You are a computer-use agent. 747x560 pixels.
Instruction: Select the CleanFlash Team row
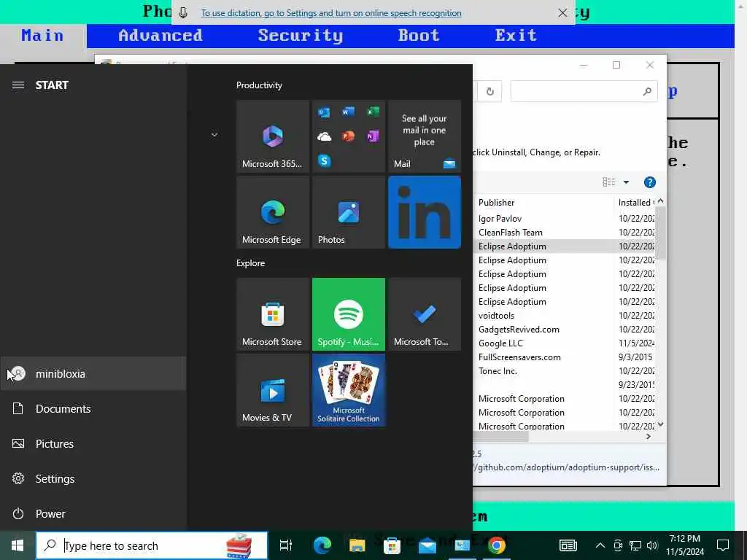[x=565, y=233]
